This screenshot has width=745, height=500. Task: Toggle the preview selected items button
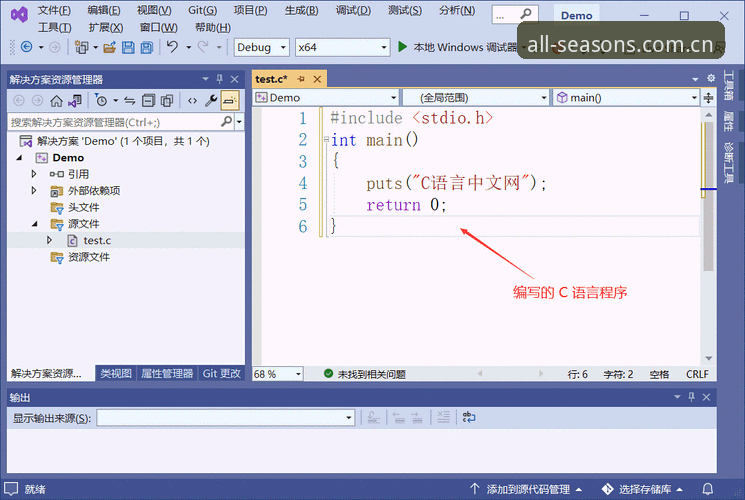click(x=229, y=100)
